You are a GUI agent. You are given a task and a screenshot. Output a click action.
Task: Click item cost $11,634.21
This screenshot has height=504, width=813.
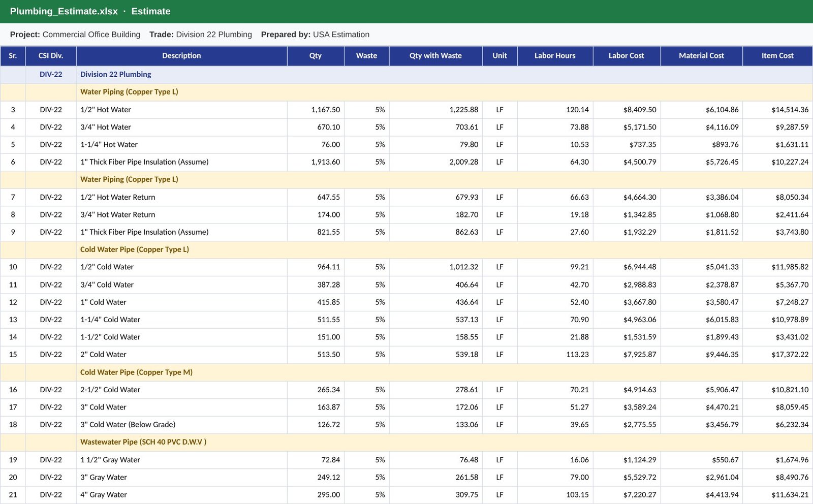[x=777, y=495]
